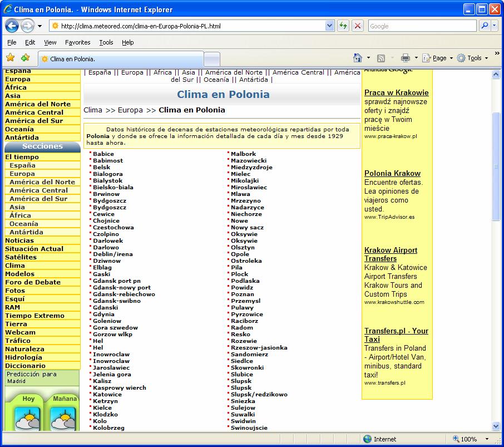The height and width of the screenshot is (447, 504).
Task: Click the Favorites Center star icon
Action: [x=11, y=58]
